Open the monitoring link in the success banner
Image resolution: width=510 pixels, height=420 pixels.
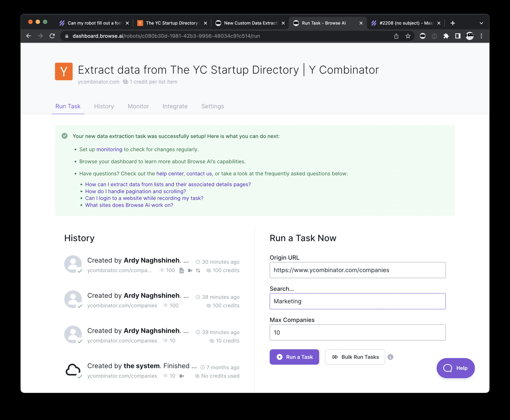(109, 149)
